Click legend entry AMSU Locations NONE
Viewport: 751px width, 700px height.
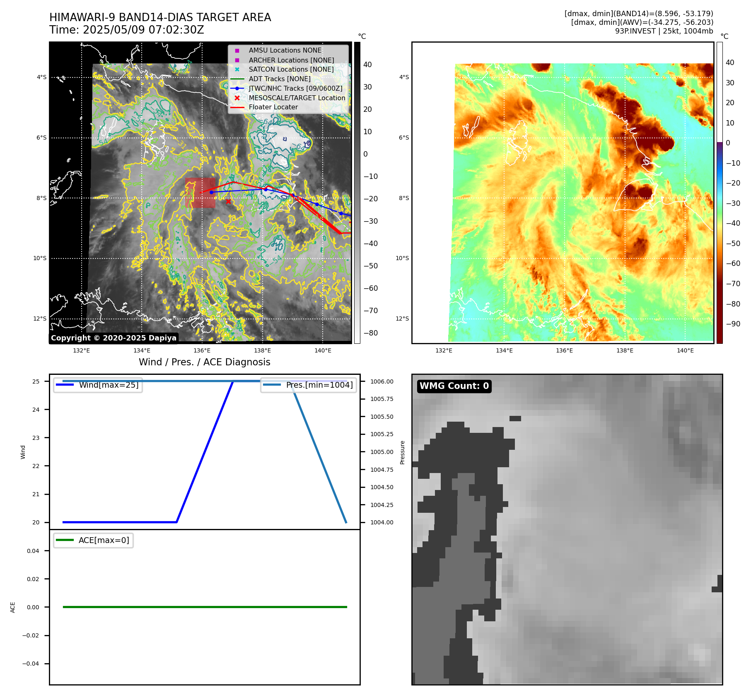(285, 50)
